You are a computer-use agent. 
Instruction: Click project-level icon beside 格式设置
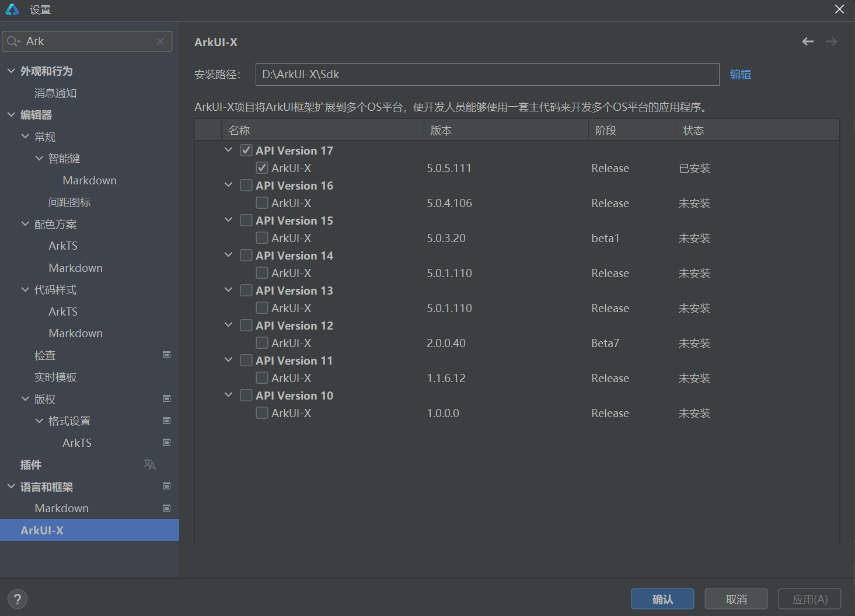pyautogui.click(x=166, y=421)
